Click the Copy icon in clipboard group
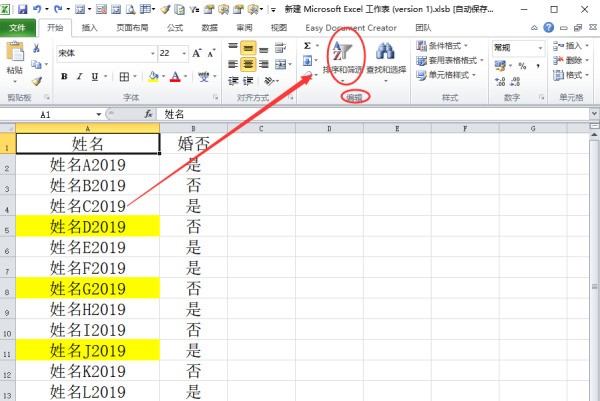 [x=36, y=64]
